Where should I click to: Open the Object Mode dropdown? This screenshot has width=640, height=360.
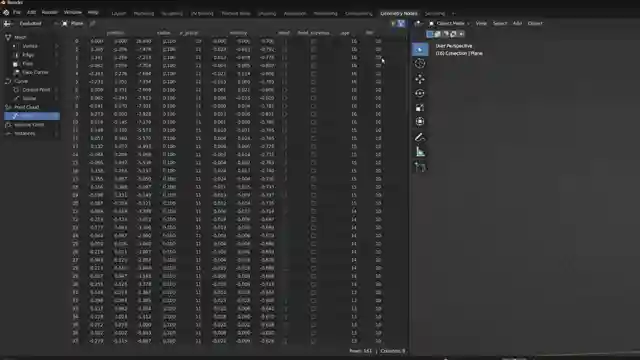(x=449, y=24)
